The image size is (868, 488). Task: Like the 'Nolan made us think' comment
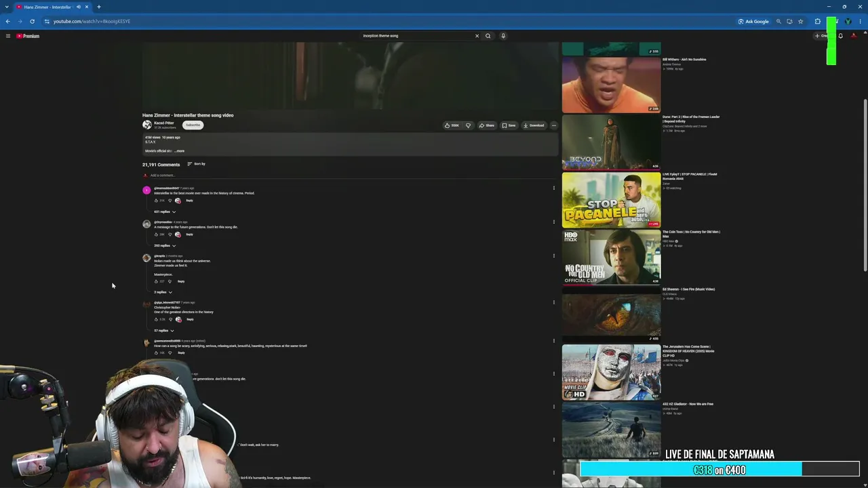[157, 281]
